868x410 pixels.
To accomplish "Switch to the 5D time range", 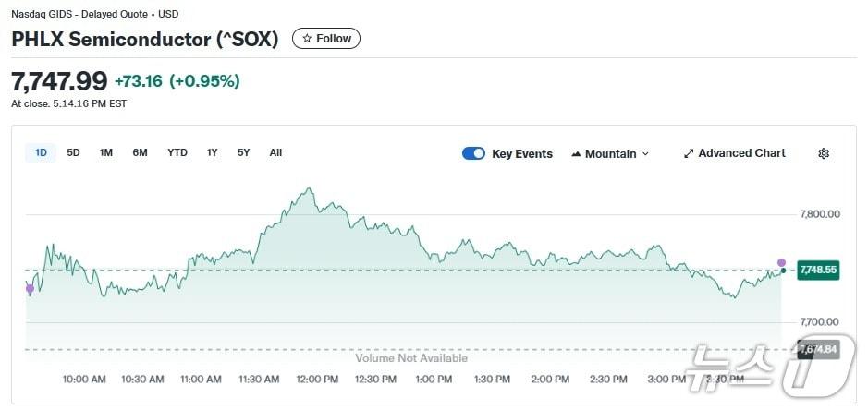I will 74,153.
